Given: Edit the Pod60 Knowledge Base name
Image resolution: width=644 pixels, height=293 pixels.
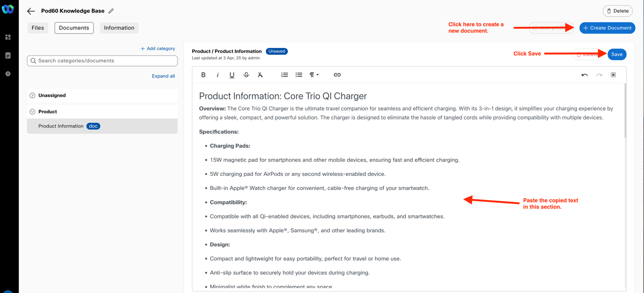Looking at the screenshot, I should (x=111, y=11).
